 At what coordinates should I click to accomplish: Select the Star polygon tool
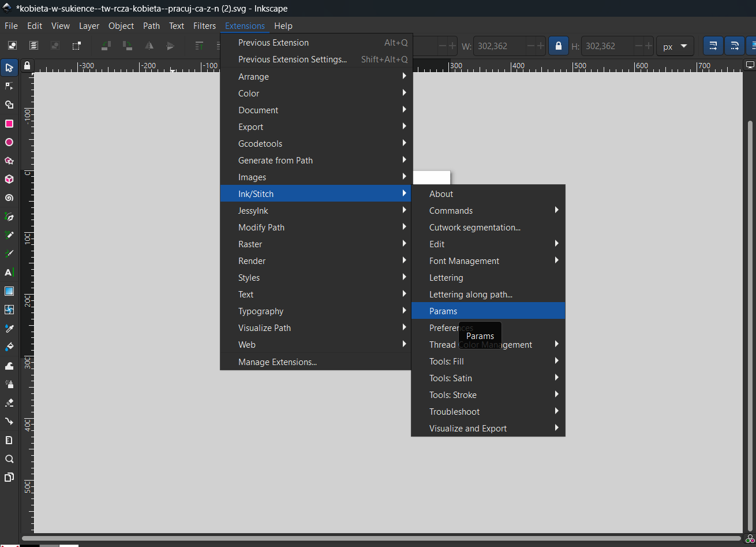pos(9,161)
